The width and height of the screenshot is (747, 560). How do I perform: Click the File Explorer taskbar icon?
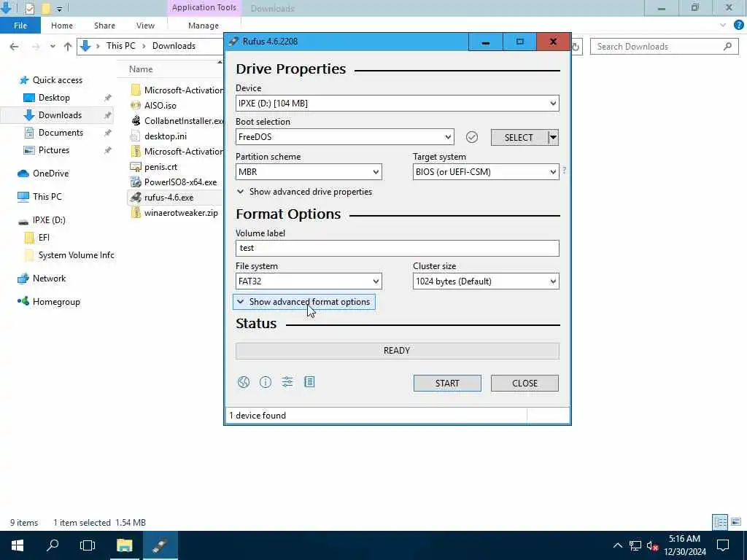[124, 545]
